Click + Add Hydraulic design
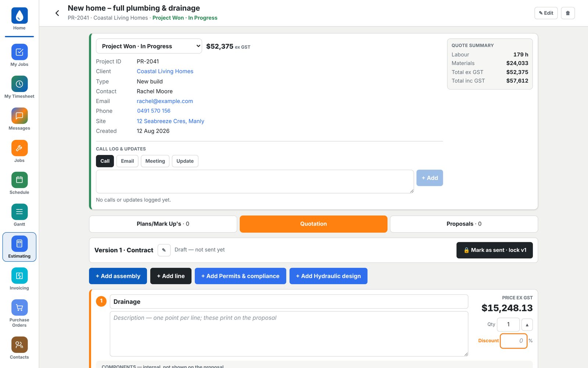The height and width of the screenshot is (368, 588). [329, 276]
